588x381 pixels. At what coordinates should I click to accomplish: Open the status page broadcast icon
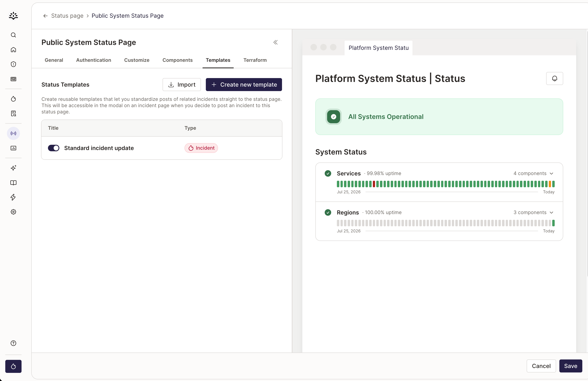[13, 134]
